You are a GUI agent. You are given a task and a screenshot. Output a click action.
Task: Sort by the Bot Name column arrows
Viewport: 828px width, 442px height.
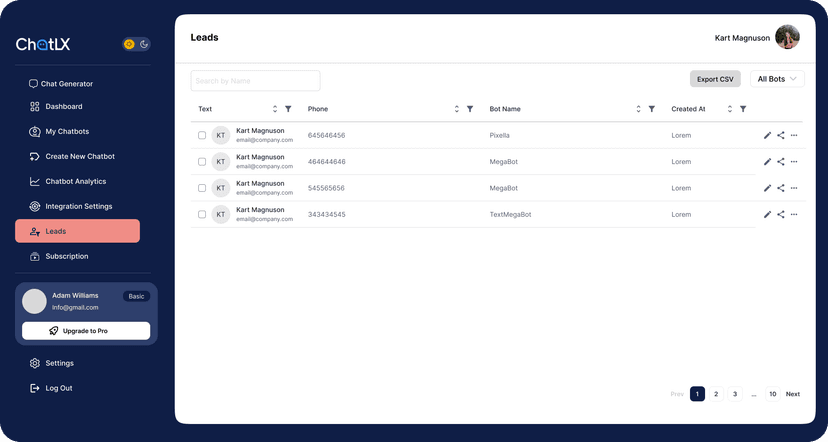pyautogui.click(x=638, y=109)
